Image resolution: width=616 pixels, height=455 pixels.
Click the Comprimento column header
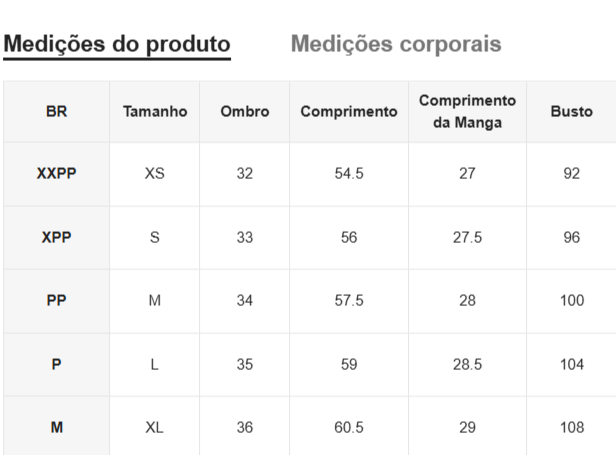coord(349,112)
